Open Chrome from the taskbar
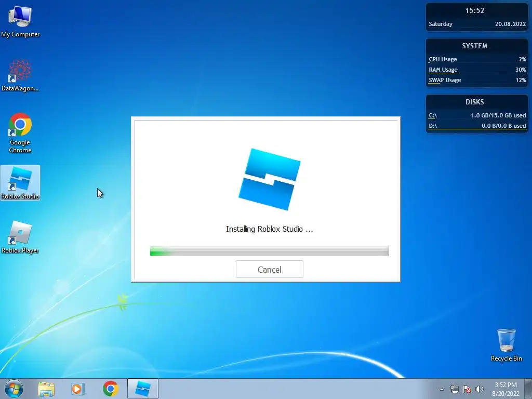 point(110,389)
